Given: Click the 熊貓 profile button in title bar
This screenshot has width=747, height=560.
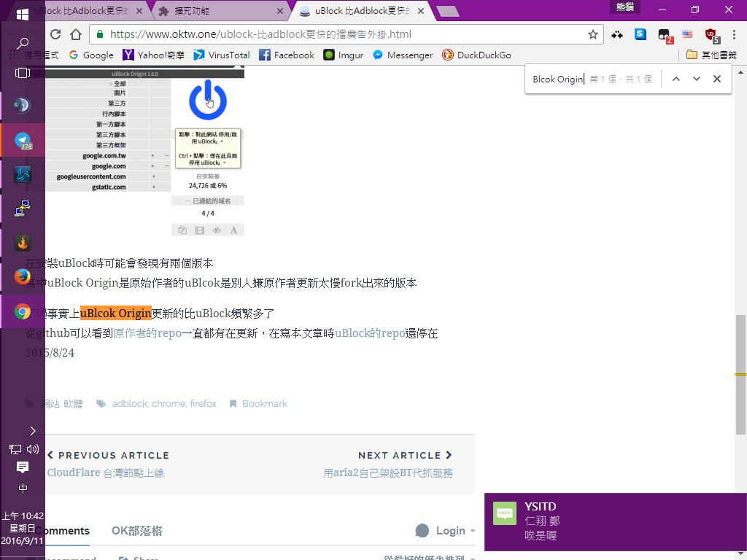Looking at the screenshot, I should tap(624, 7).
